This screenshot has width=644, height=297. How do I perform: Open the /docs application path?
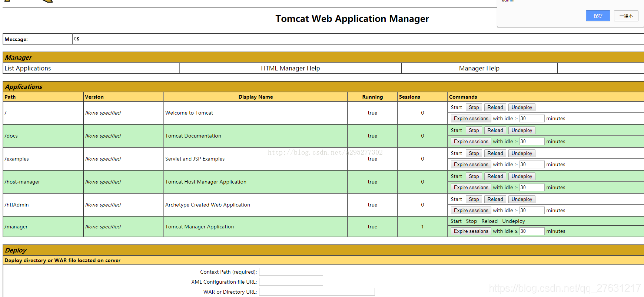point(11,136)
